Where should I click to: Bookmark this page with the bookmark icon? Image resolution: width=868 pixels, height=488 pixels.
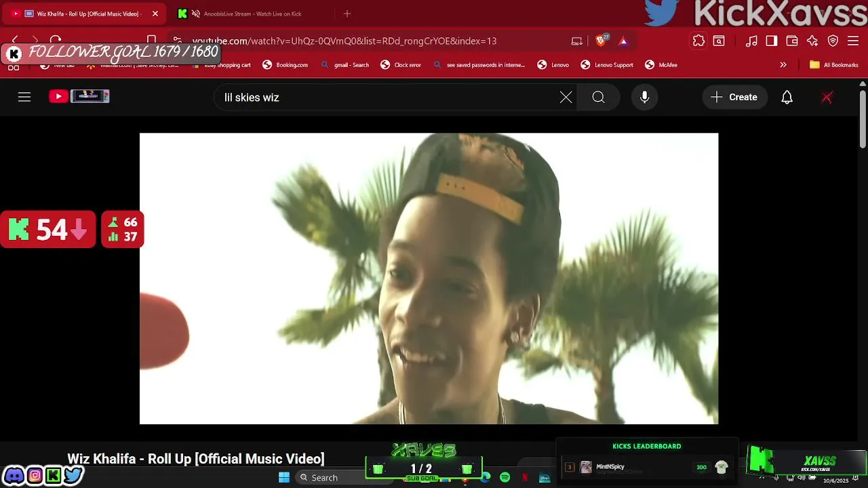coord(152,41)
